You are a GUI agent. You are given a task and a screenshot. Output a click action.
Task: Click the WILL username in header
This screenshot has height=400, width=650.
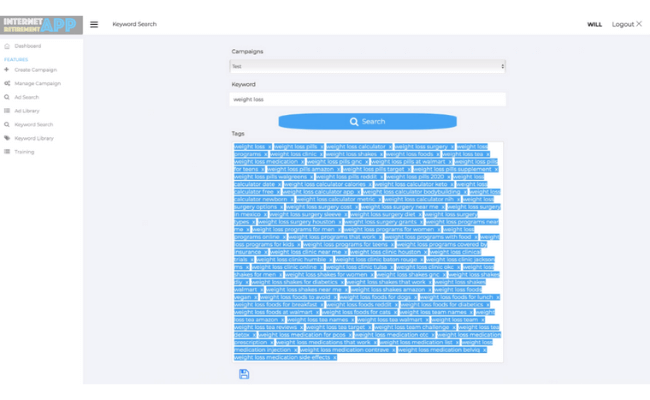point(594,24)
